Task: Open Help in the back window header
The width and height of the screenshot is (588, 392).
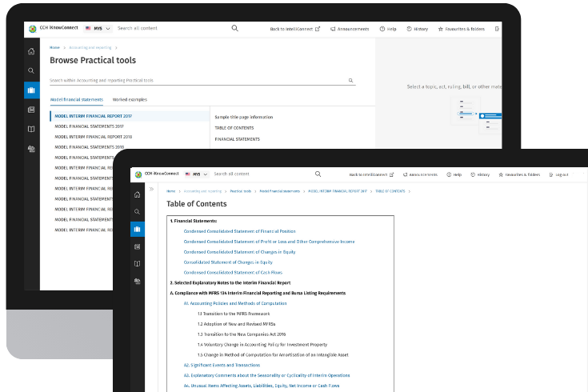Action: [388, 29]
